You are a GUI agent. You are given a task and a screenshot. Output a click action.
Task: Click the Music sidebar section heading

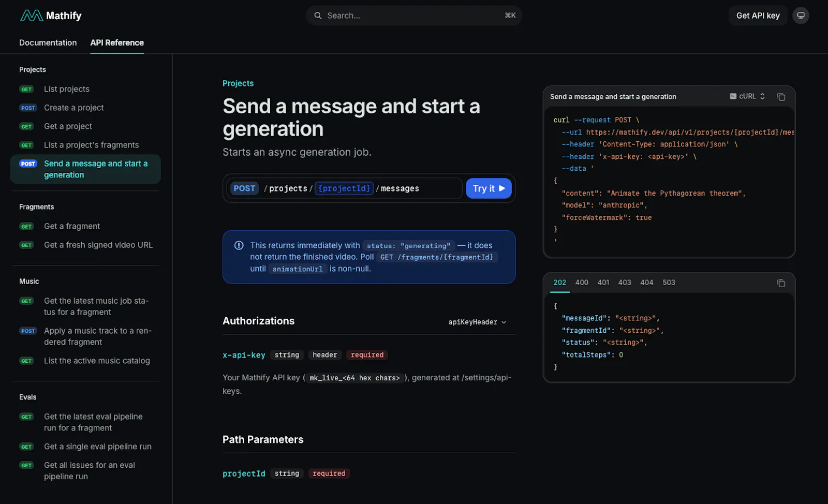click(x=29, y=281)
